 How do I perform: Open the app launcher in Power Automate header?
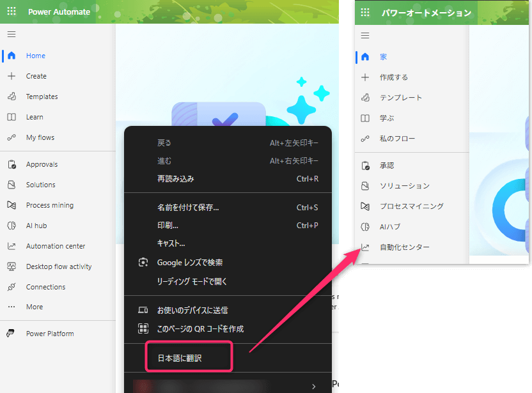12,12
